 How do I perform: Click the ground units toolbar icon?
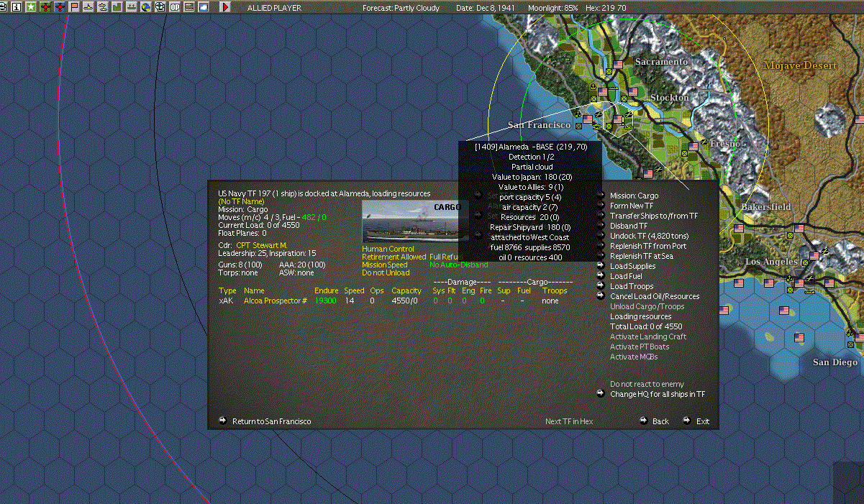coord(131,7)
